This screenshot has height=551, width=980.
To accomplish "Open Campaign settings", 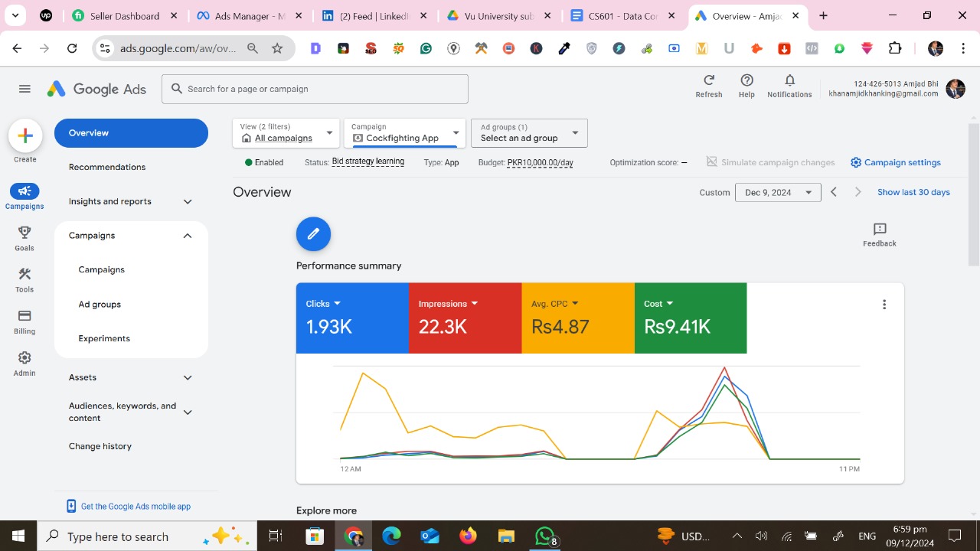I will tap(895, 162).
